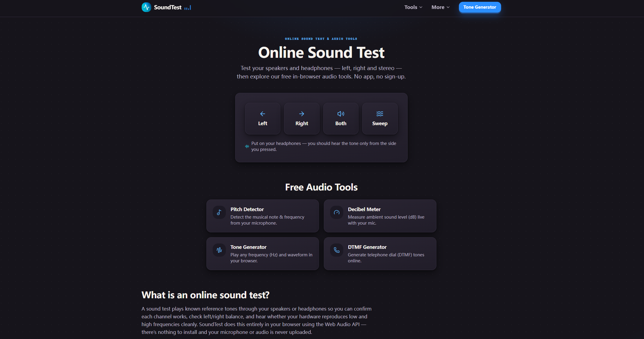Image resolution: width=644 pixels, height=339 pixels.
Task: Click the blue signal bars icon beside SoundTest
Action: click(188, 7)
